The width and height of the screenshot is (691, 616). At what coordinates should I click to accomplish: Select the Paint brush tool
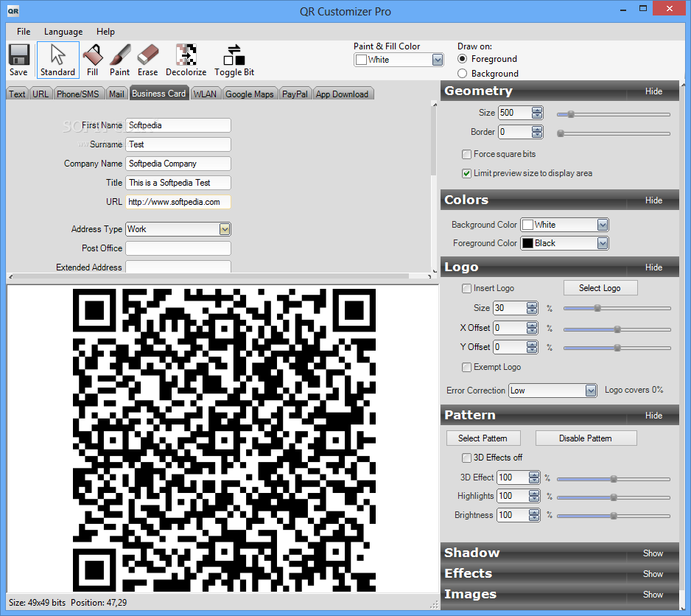(x=120, y=60)
